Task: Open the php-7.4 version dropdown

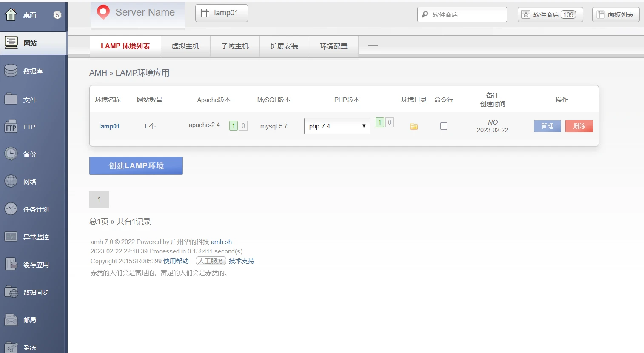Action: click(337, 126)
